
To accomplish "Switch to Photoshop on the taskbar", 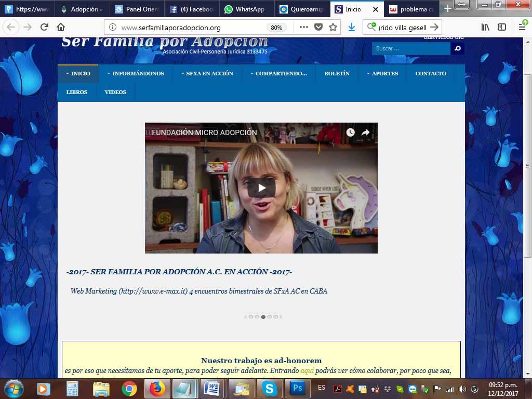I will coord(298,389).
